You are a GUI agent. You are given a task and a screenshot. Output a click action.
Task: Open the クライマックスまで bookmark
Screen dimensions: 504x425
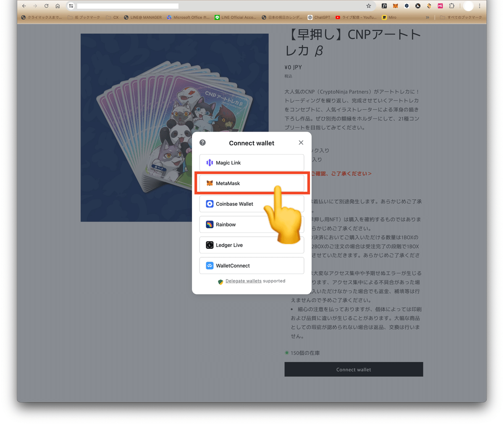[41, 17]
